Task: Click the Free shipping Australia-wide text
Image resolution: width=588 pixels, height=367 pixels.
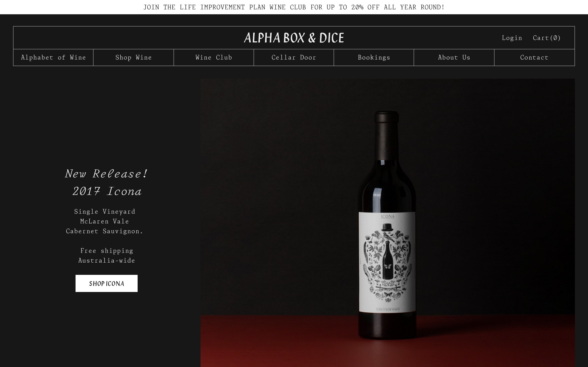Action: point(107,255)
